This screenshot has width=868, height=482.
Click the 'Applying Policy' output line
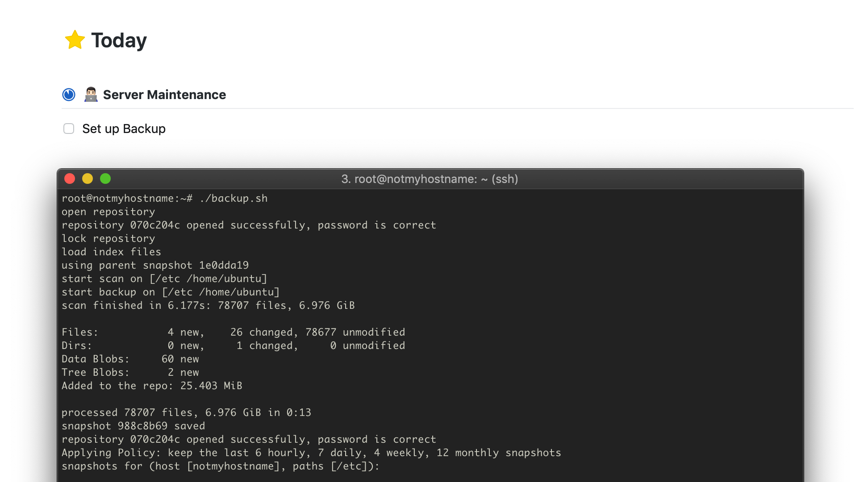coord(311,453)
